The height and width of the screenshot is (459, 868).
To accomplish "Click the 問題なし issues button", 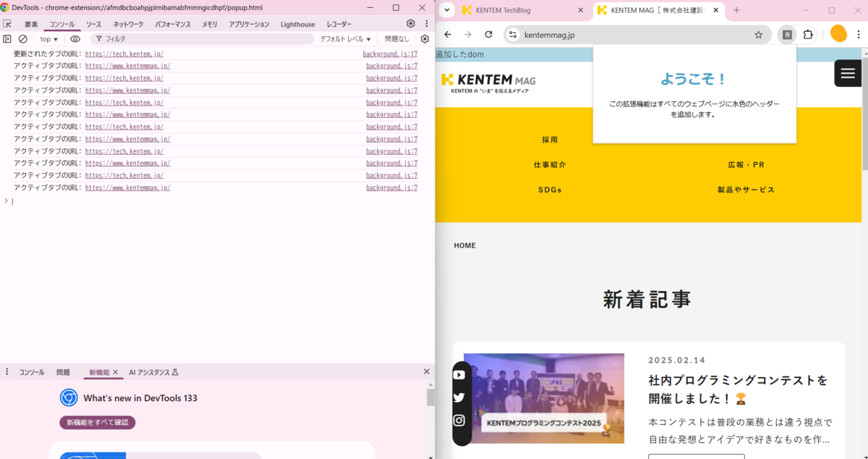I will click(396, 39).
